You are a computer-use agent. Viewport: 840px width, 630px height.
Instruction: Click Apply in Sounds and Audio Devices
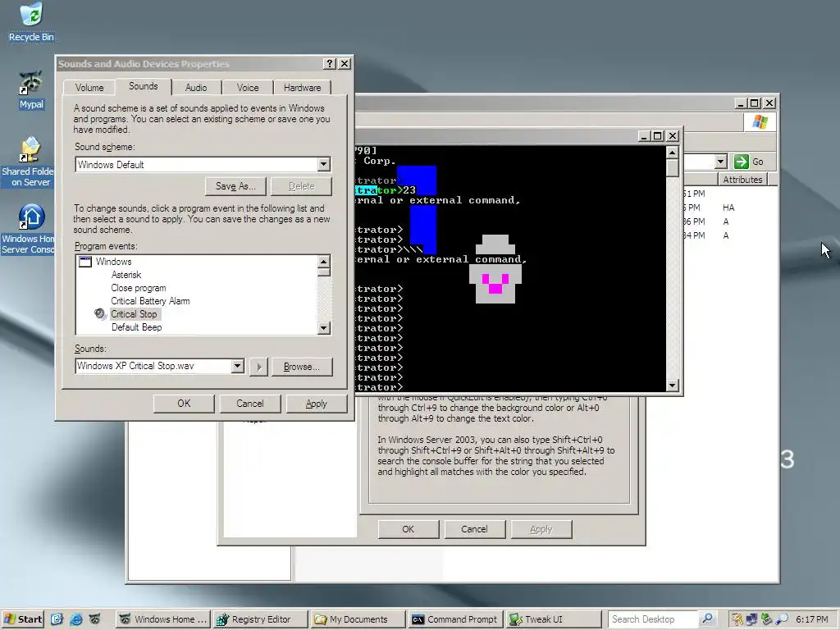tap(316, 404)
